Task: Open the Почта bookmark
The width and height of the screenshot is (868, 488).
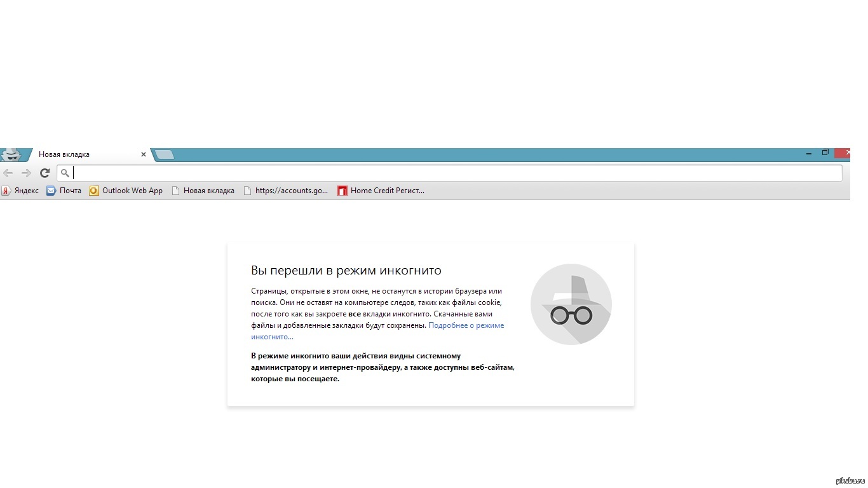Action: (x=64, y=191)
